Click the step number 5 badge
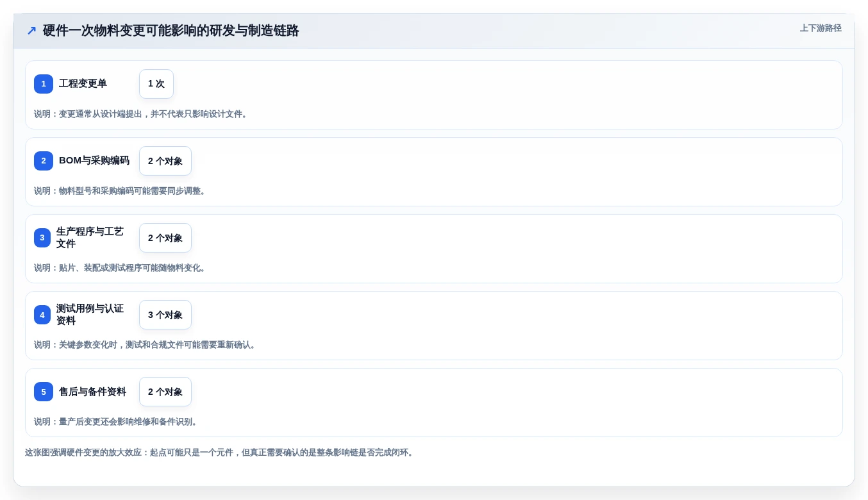Screen dimensions: 868x500 coord(44,392)
